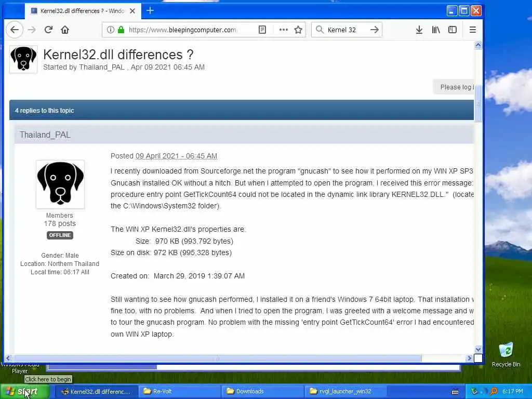Close the Kernel32.dll differences tab
Image resolution: width=532 pixels, height=399 pixels.
132,11
